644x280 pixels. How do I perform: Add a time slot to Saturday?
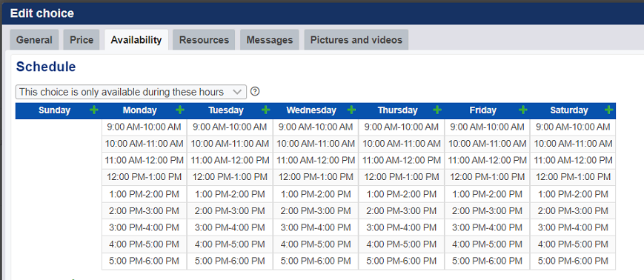pos(608,110)
